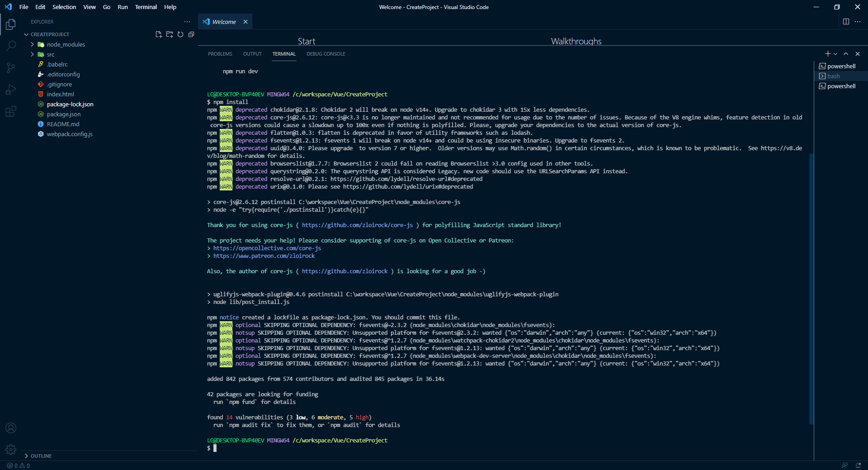Select the first powershell terminal

[841, 66]
